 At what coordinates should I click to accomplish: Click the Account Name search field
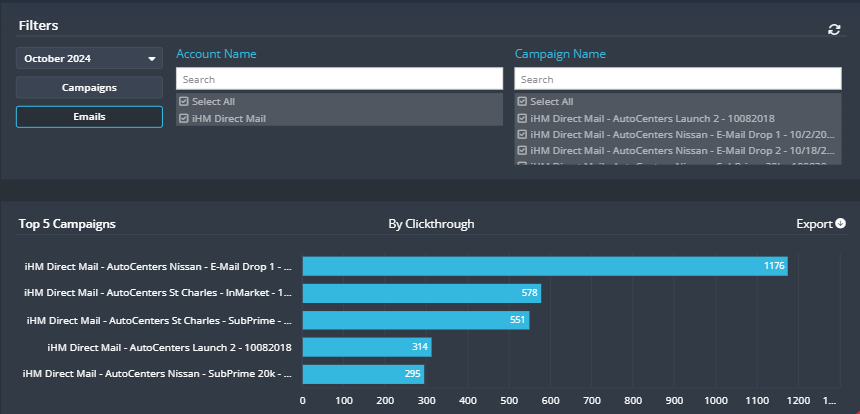[x=340, y=79]
